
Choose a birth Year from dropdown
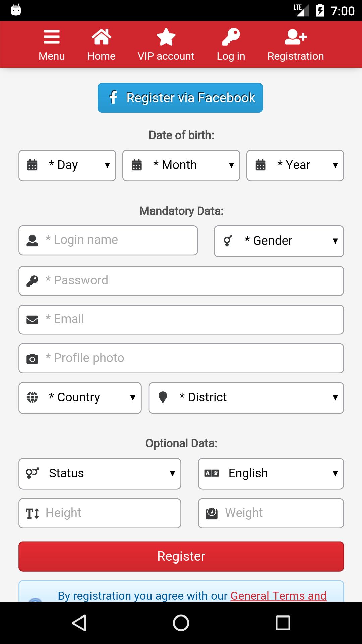point(295,165)
